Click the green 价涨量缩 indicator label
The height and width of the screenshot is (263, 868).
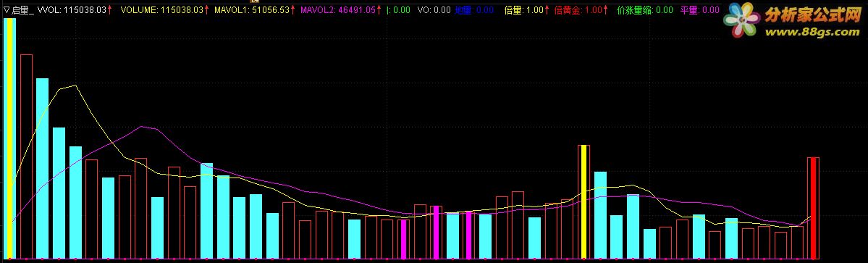point(645,10)
